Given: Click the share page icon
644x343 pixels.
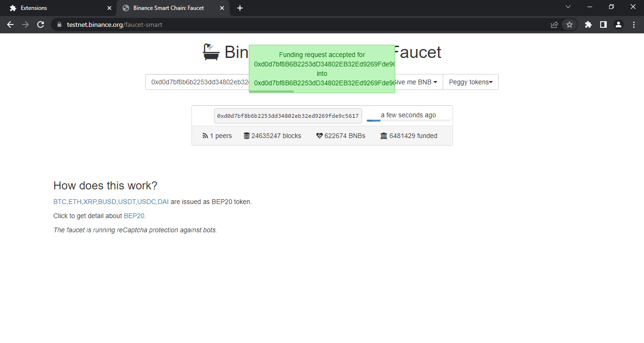Looking at the screenshot, I should [554, 24].
